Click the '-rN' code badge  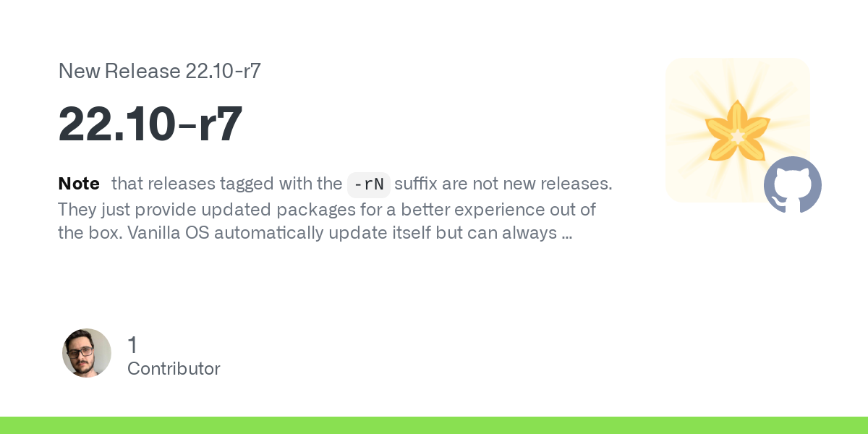[369, 184]
